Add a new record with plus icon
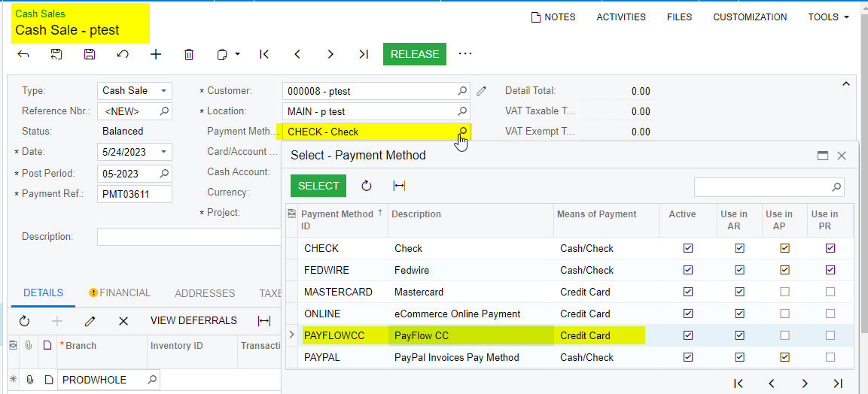The image size is (868, 394). click(x=156, y=54)
